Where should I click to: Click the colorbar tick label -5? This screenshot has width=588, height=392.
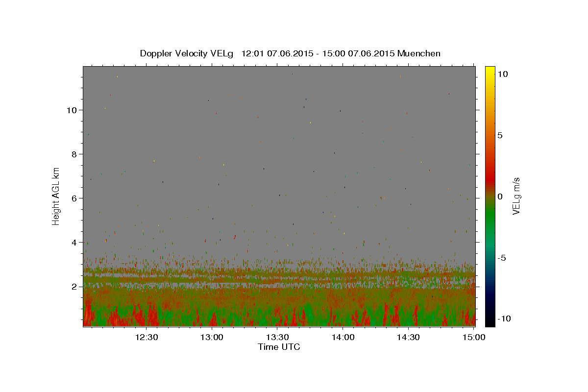tap(502, 258)
